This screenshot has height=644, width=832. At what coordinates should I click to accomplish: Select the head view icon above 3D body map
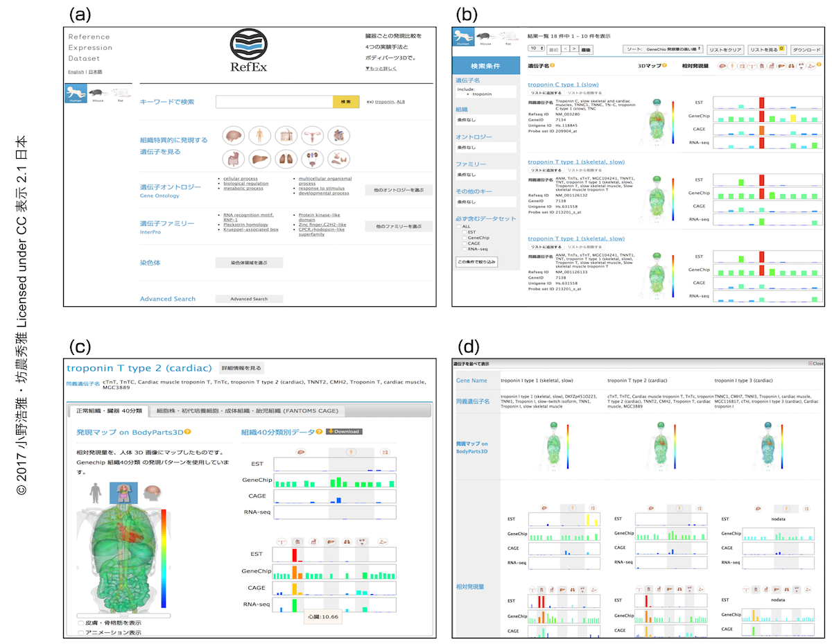click(150, 493)
